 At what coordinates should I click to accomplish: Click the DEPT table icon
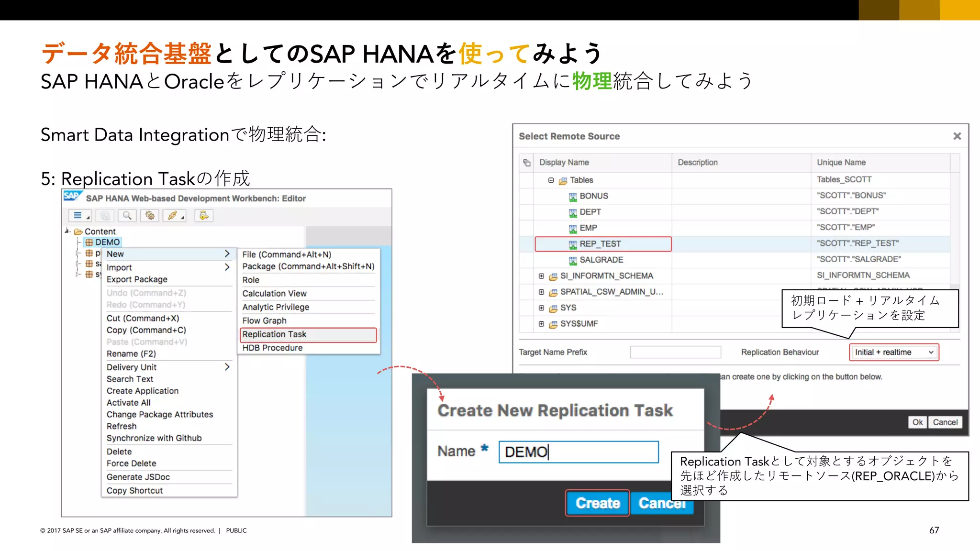coord(573,212)
